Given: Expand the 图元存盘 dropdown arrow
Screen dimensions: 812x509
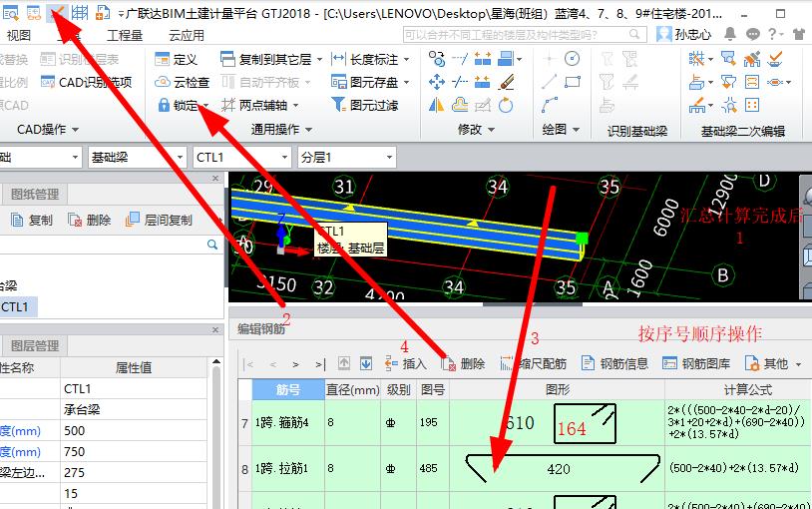Looking at the screenshot, I should pyautogui.click(x=406, y=83).
